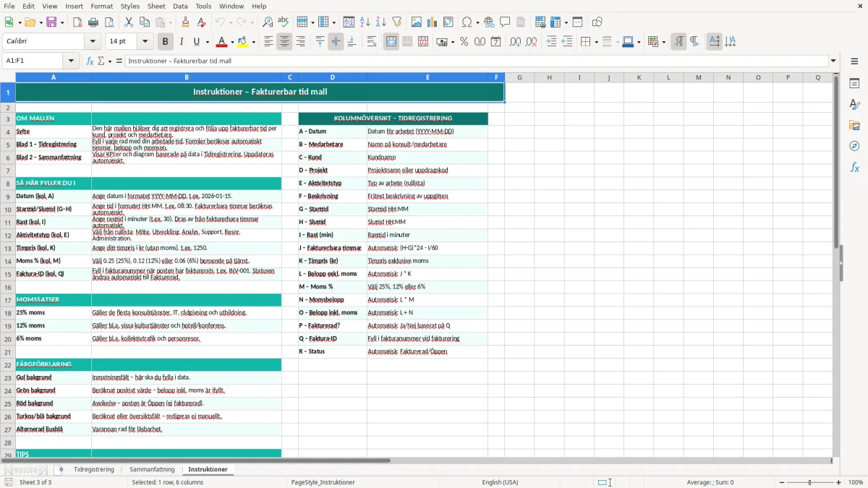The image size is (868, 488).
Task: Open the Function Wizard fx icon
Action: pyautogui.click(x=90, y=61)
